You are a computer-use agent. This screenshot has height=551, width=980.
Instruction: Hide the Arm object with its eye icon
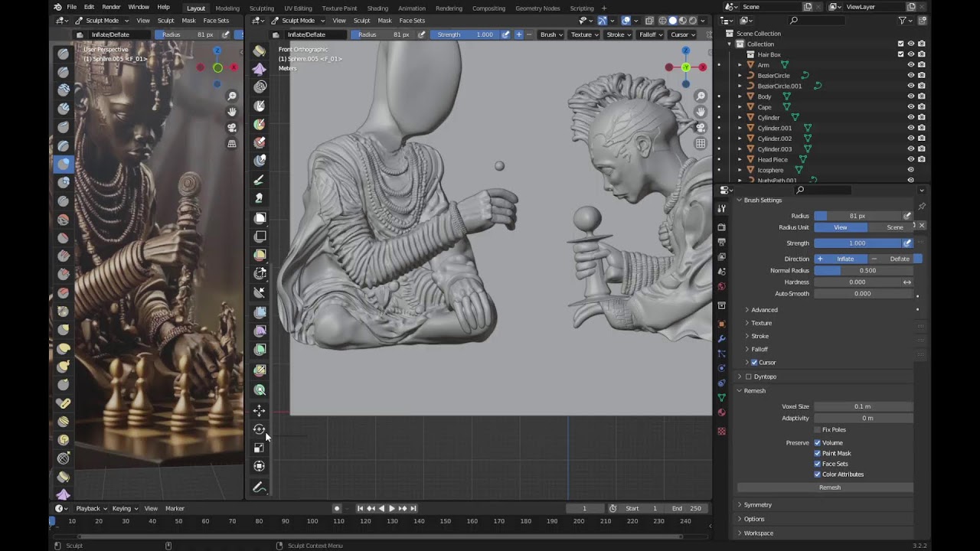click(x=911, y=65)
